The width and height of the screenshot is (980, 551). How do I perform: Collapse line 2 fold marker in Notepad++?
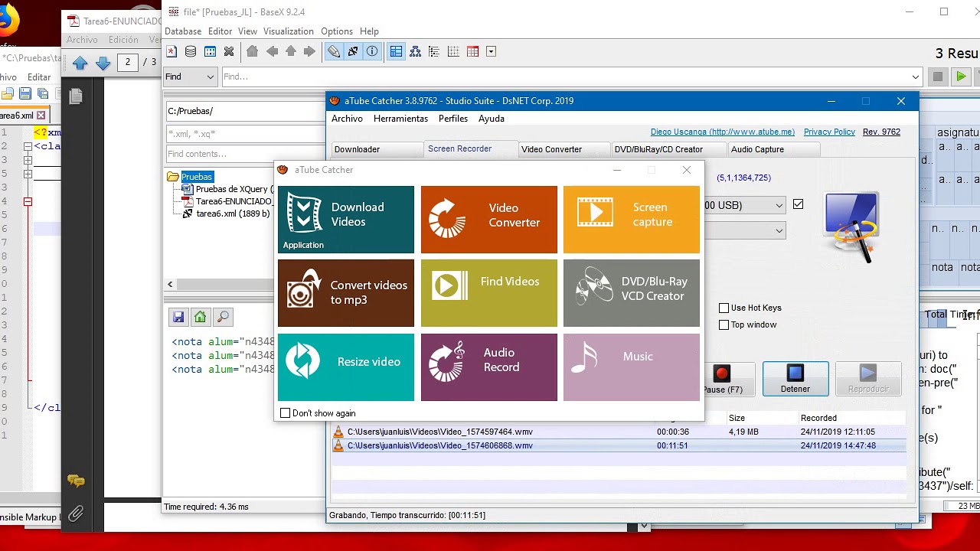[28, 146]
